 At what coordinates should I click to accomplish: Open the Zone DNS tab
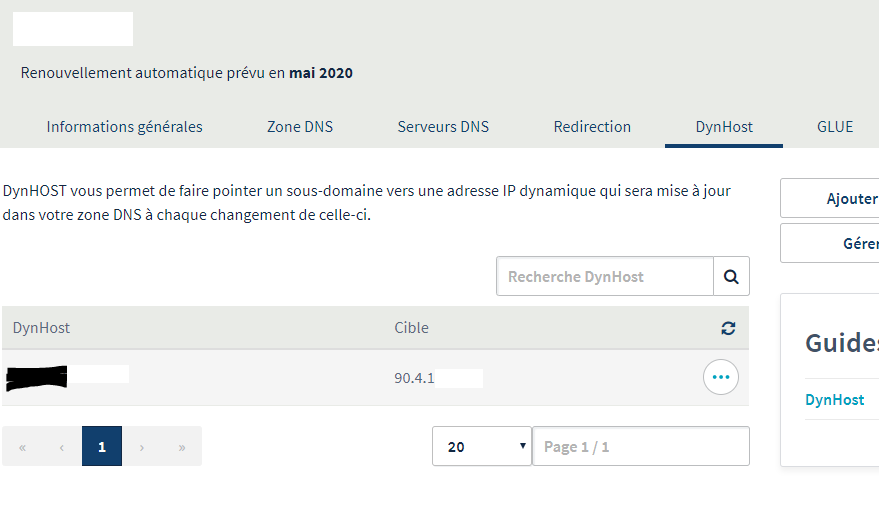click(300, 127)
